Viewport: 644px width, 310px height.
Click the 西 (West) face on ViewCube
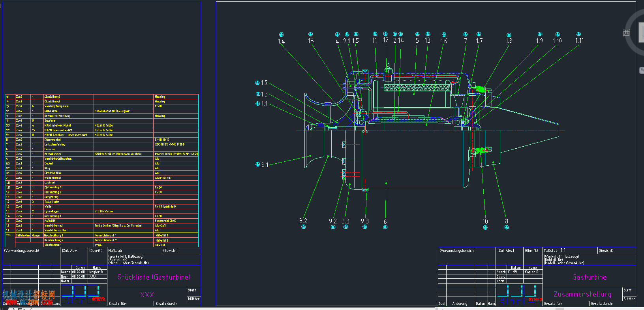coord(626,33)
